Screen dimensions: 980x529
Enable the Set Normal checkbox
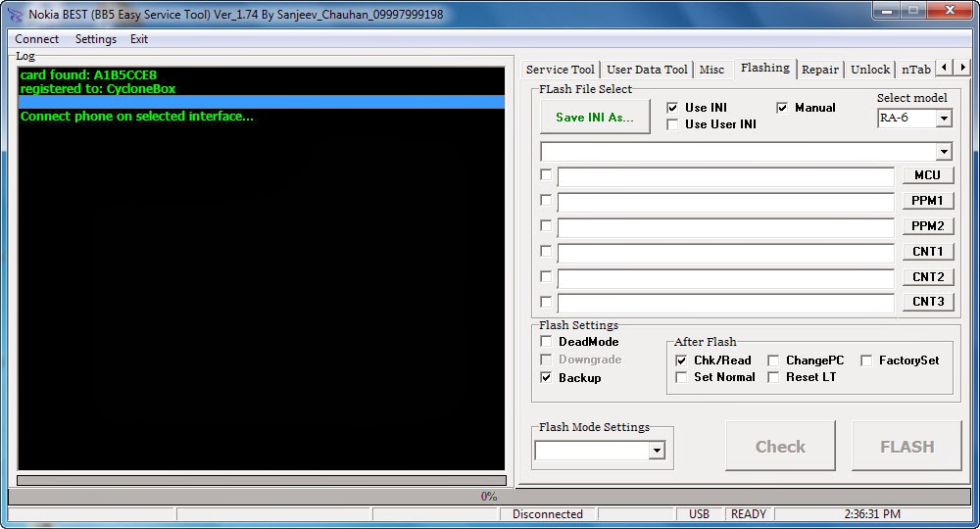pos(681,377)
